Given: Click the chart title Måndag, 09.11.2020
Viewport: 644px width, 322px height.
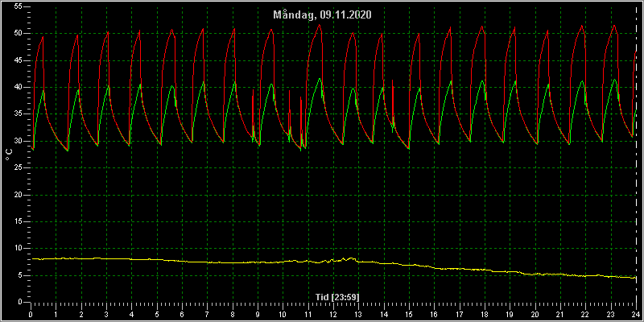Looking at the screenshot, I should (323, 15).
